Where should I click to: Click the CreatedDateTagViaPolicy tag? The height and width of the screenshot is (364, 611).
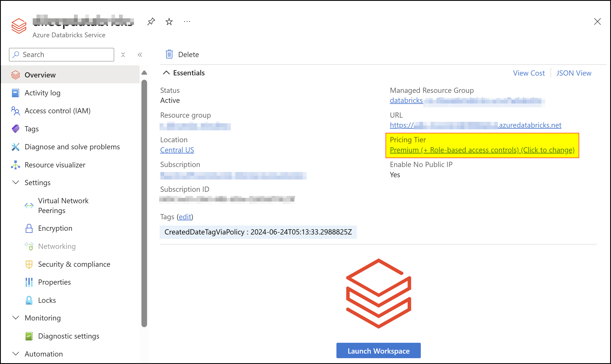258,232
